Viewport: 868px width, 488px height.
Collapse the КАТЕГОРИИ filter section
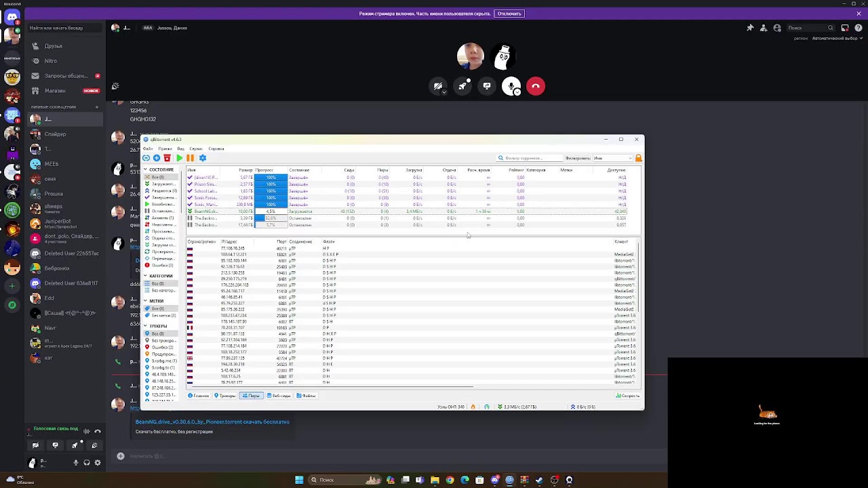tap(145, 276)
